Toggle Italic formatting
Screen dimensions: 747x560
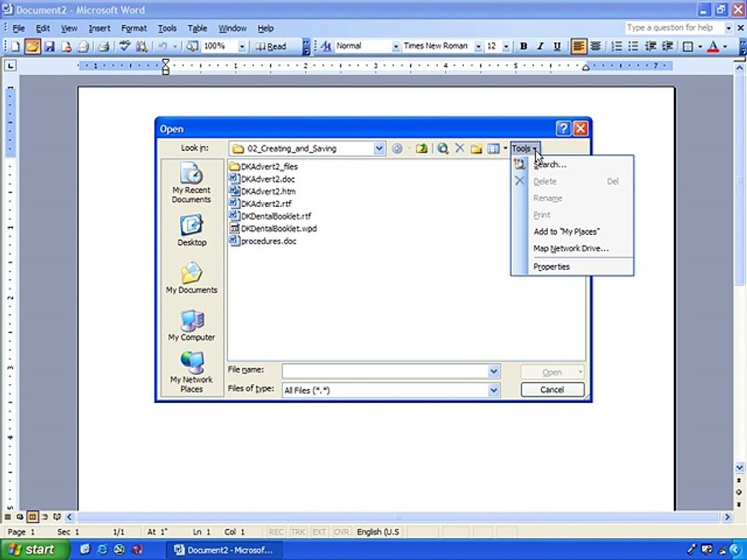[540, 46]
